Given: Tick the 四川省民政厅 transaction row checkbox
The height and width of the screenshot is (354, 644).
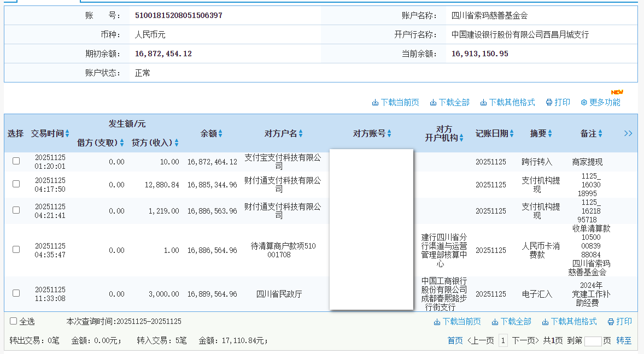Looking at the screenshot, I should [16, 293].
